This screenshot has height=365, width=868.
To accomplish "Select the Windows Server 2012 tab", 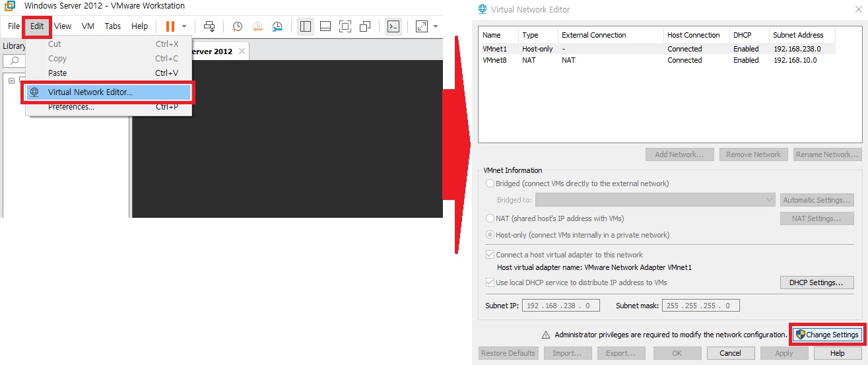I will (x=211, y=51).
